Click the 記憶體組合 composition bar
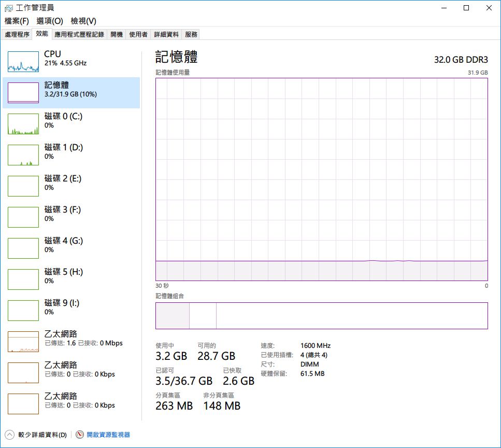501x448 pixels. (321, 315)
